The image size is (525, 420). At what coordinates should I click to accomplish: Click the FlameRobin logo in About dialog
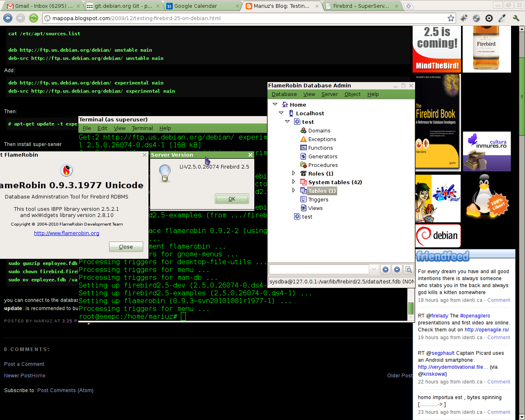tap(66, 170)
